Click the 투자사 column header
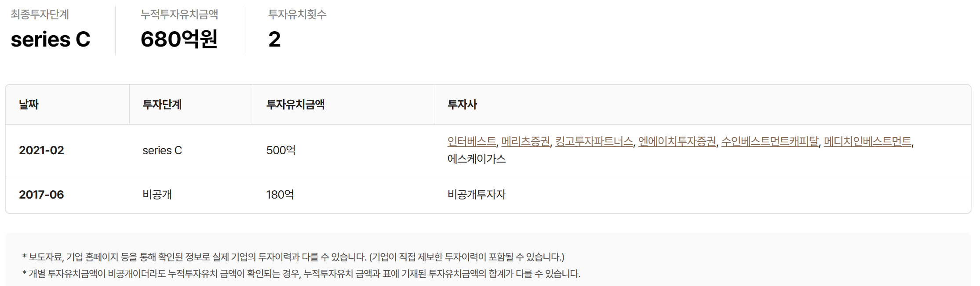 tap(462, 105)
